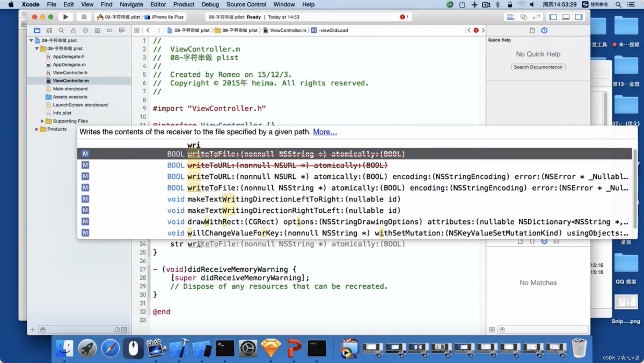The height and width of the screenshot is (363, 644).
Task: Choose writeToURL:atomically:encoding:error: completion
Action: 355,176
